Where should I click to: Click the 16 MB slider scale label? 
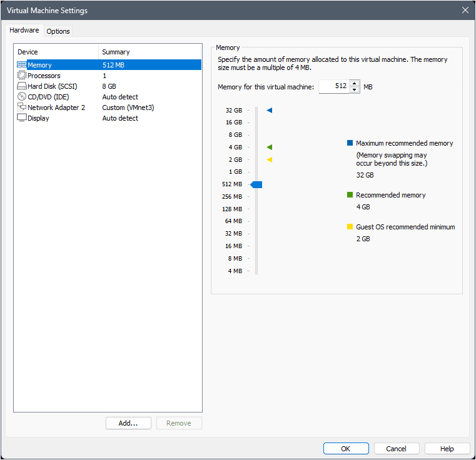tap(233, 246)
